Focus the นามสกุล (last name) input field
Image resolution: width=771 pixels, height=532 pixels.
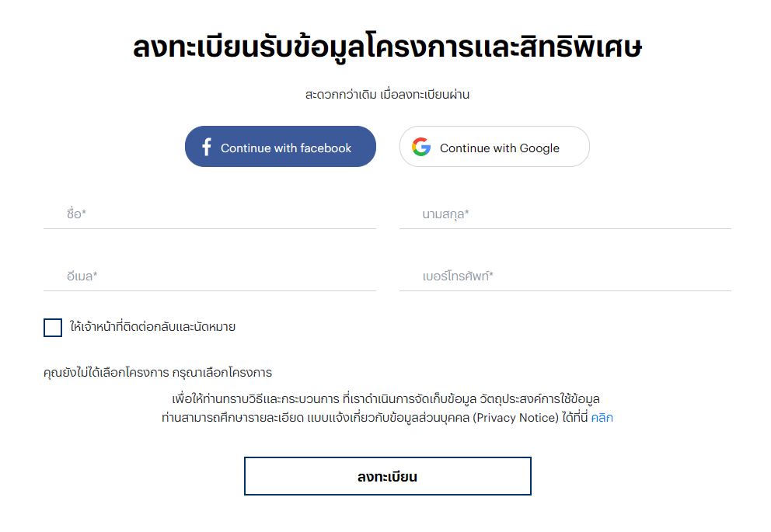point(565,214)
